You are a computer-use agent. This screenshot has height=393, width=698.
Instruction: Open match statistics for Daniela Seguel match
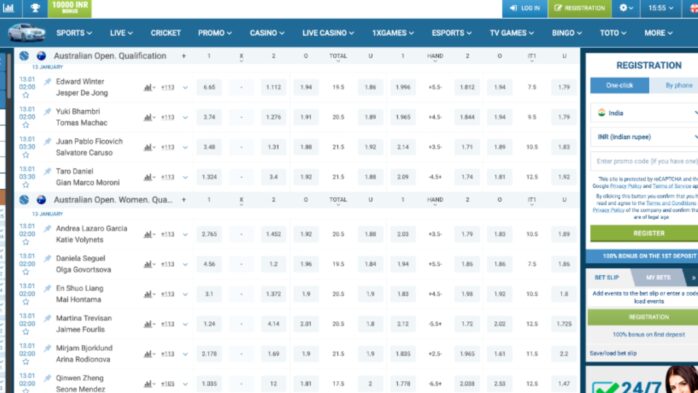click(149, 264)
